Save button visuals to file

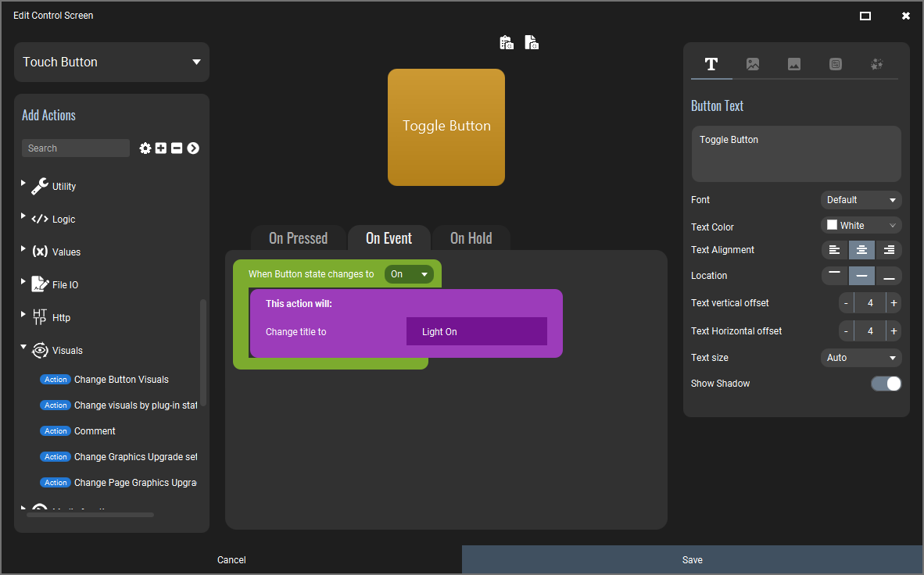coord(532,42)
